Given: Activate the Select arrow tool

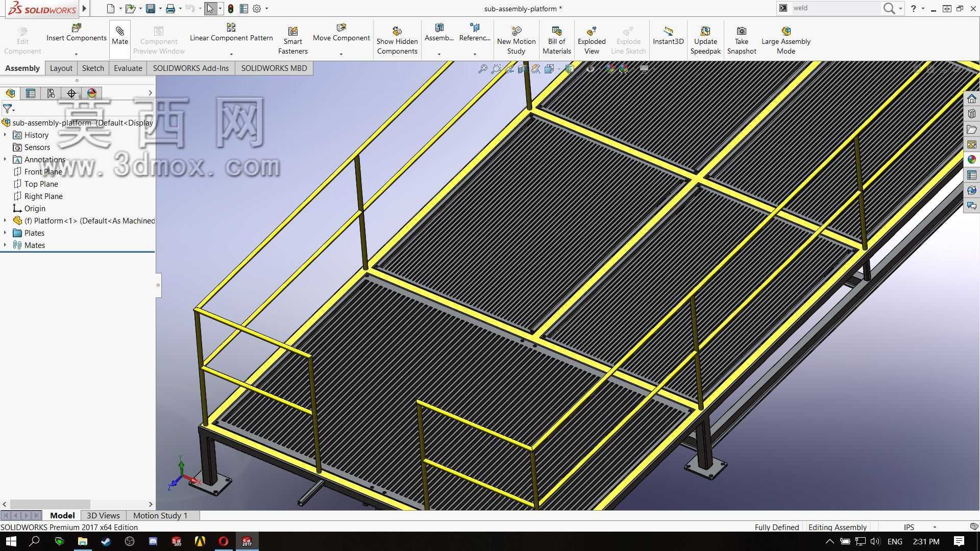Looking at the screenshot, I should pyautogui.click(x=210, y=9).
